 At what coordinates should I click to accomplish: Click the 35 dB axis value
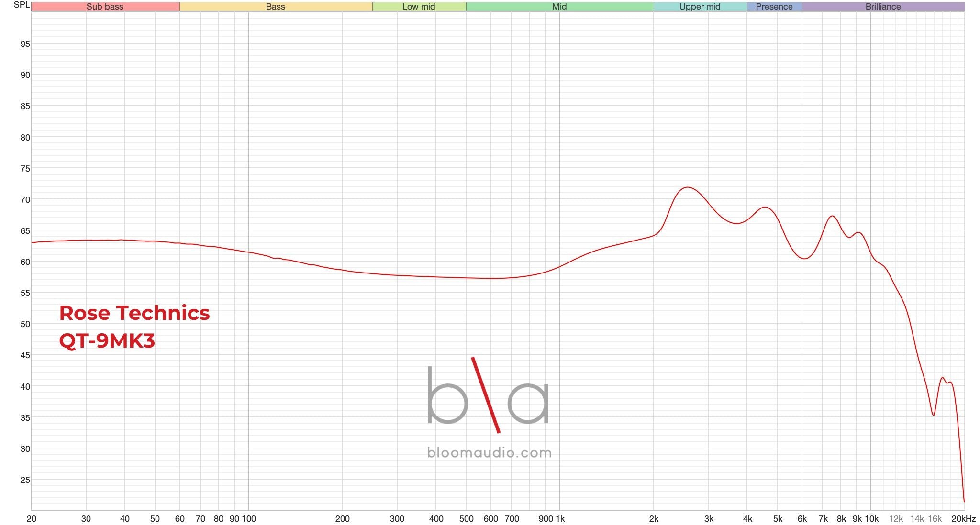pos(25,418)
